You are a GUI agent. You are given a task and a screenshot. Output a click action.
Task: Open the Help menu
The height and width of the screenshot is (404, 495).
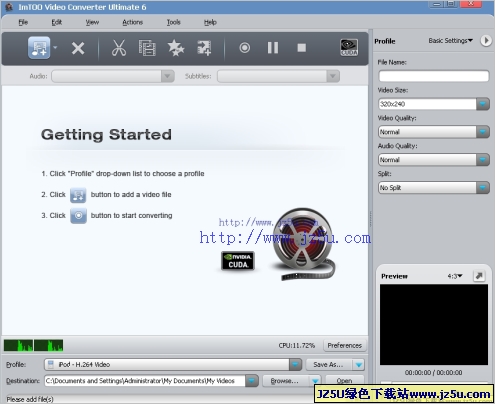pos(210,22)
